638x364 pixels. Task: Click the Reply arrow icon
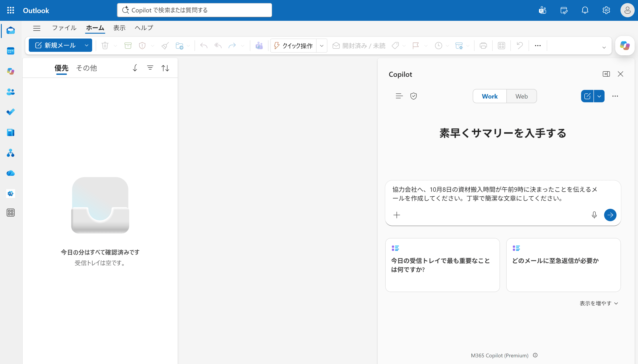204,46
